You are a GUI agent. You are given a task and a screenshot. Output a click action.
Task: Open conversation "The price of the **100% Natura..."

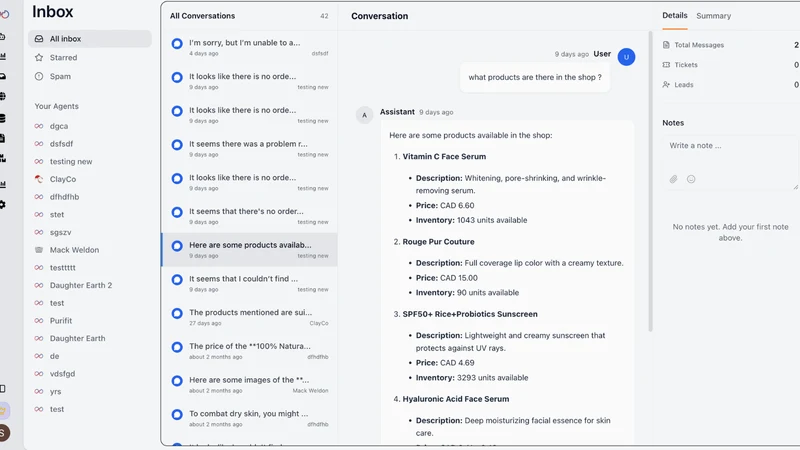click(x=249, y=351)
